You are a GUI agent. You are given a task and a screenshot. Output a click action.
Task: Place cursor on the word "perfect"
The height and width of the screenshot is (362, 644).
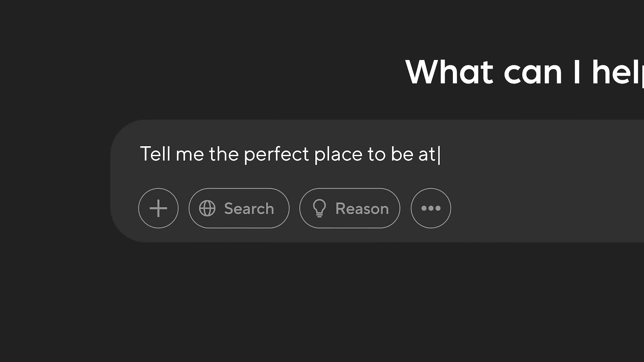click(276, 154)
